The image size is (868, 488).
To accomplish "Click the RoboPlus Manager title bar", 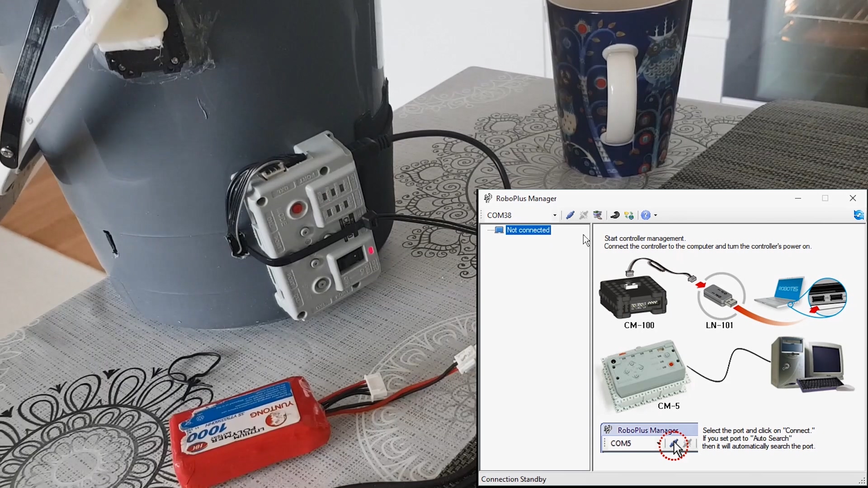I will coord(633,198).
